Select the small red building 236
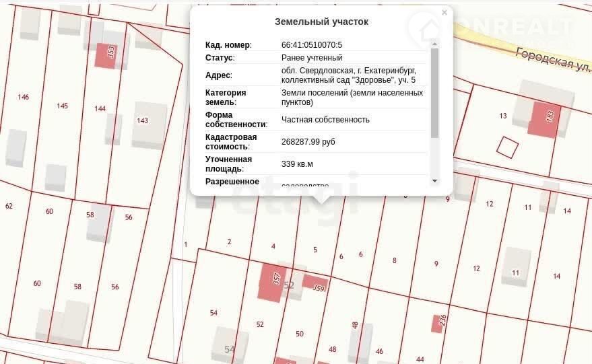This screenshot has height=364, width=592. 438,323
